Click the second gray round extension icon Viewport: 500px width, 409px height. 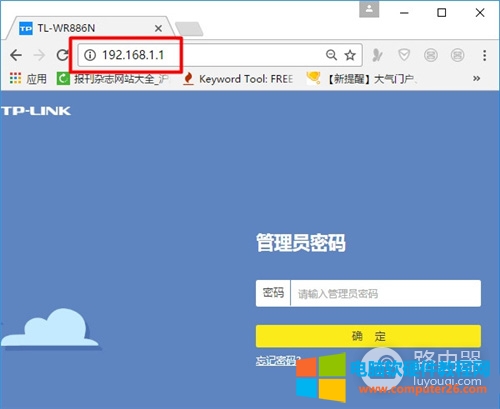click(457, 55)
